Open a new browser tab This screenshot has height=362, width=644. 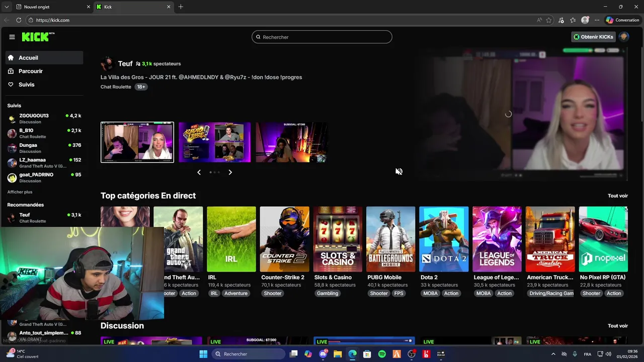tap(181, 7)
